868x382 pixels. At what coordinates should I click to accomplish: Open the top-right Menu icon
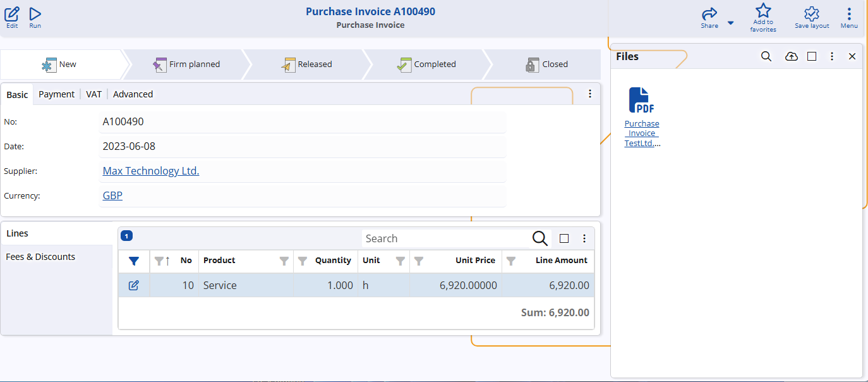tap(849, 14)
